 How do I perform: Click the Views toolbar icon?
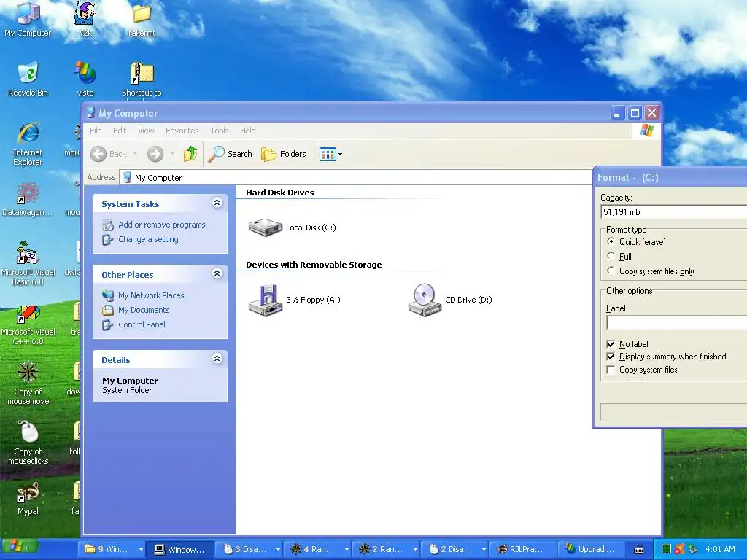click(x=328, y=155)
